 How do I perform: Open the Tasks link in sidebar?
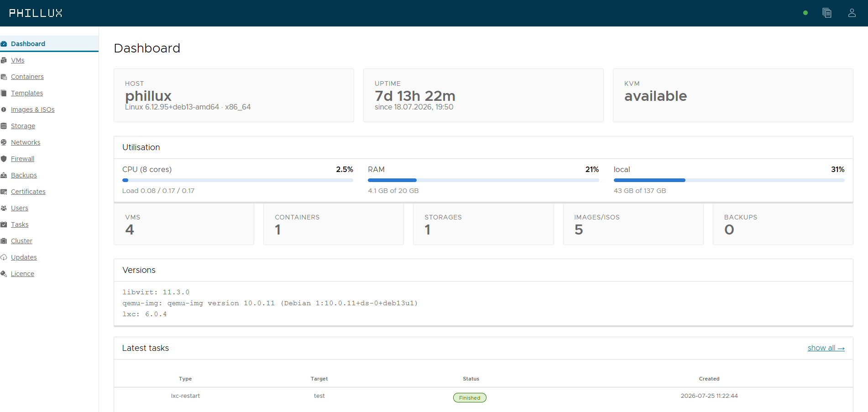(x=20, y=224)
